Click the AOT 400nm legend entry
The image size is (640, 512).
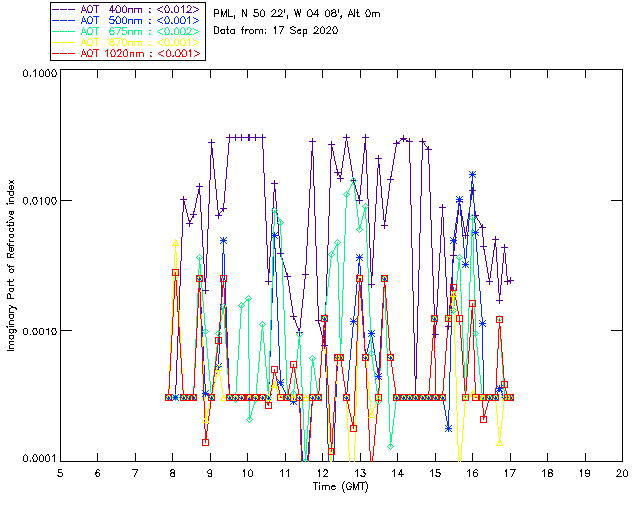(127, 9)
